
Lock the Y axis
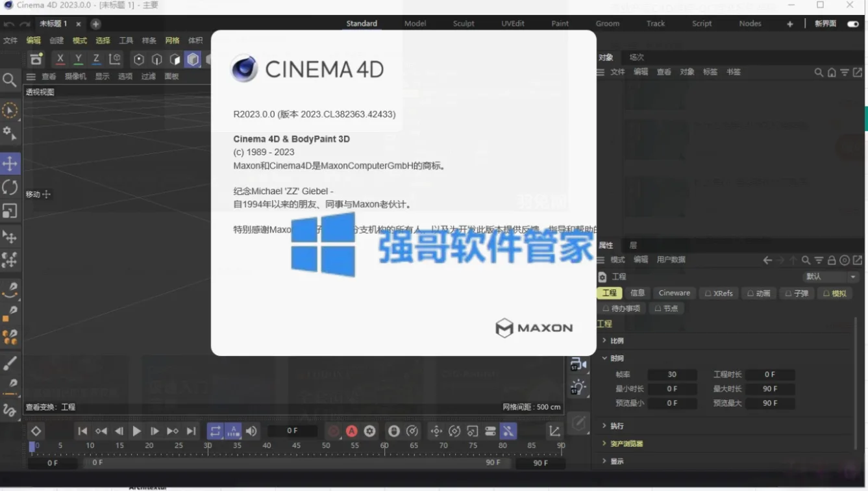click(x=78, y=59)
